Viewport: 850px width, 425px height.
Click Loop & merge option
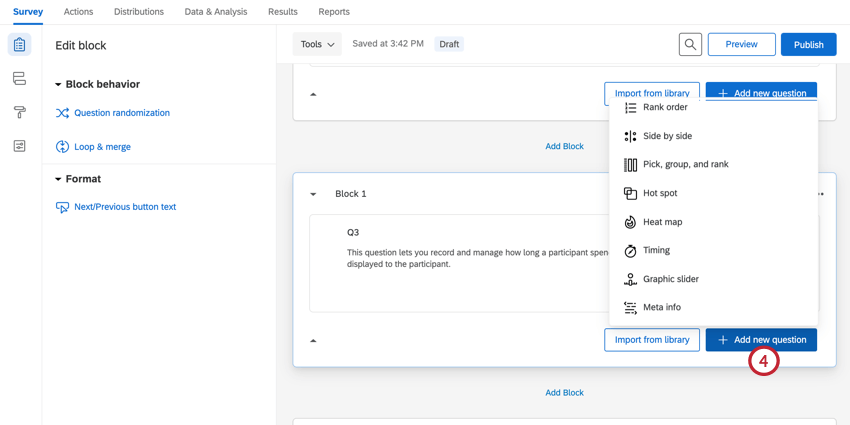pos(102,147)
